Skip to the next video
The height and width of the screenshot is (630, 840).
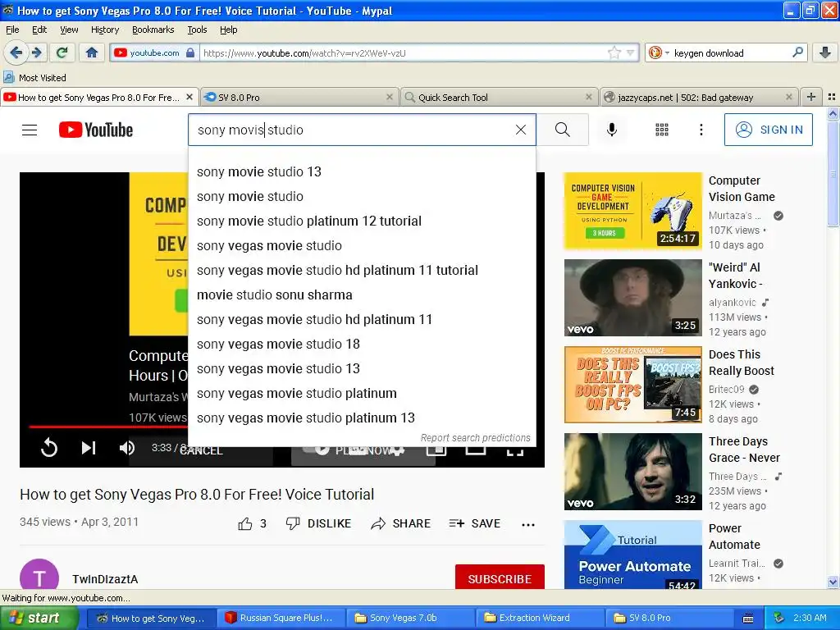tap(89, 448)
